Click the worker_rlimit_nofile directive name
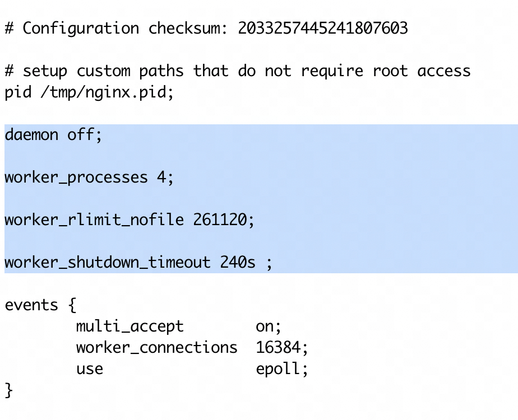518x420 pixels. click(94, 220)
